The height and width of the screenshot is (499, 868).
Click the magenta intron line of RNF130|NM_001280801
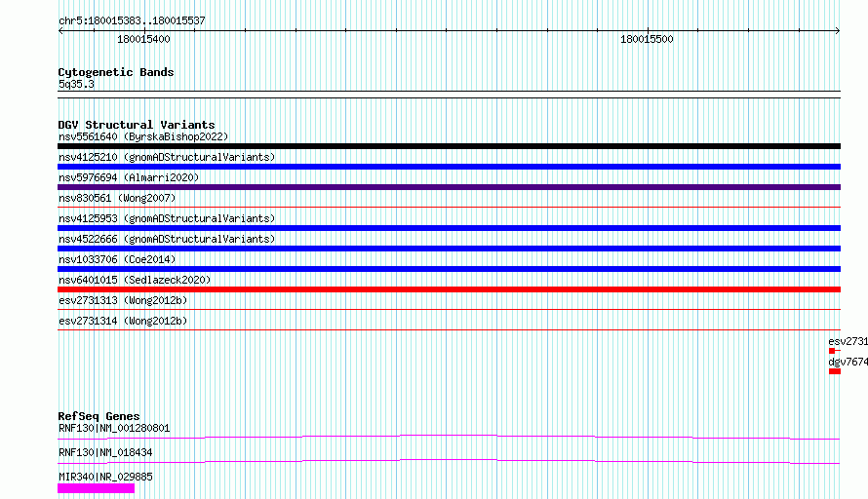449,436
